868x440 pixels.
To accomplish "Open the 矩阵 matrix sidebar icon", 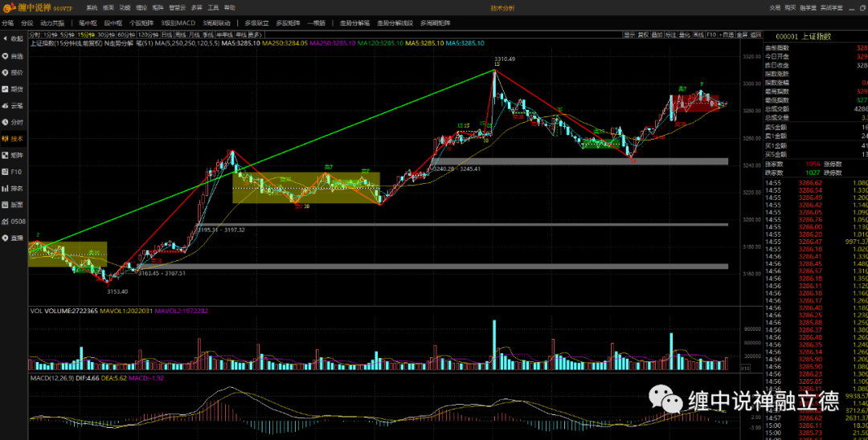I will pyautogui.click(x=13, y=155).
